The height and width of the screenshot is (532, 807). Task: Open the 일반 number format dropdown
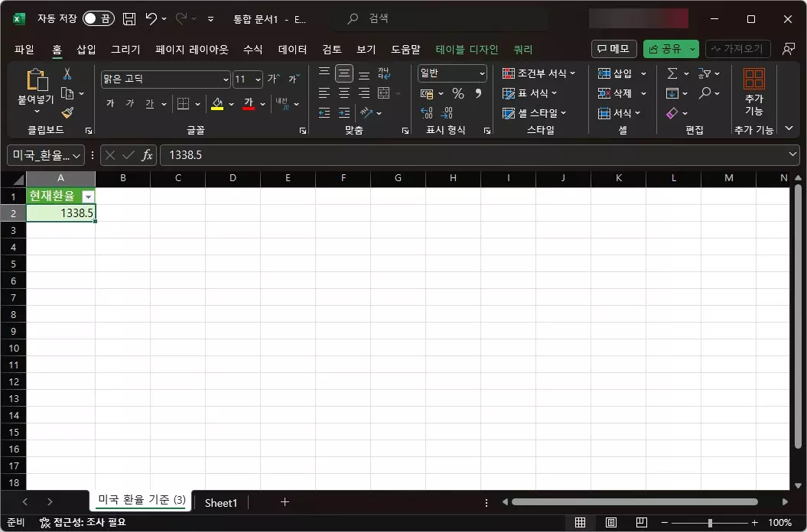tap(482, 73)
